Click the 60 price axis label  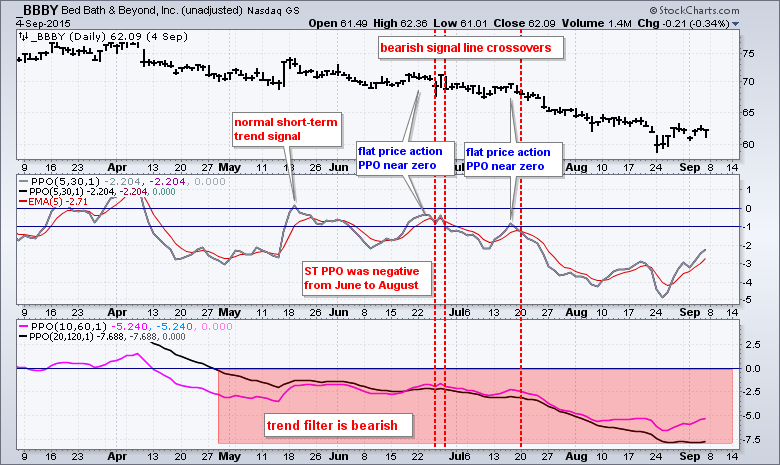[748, 145]
